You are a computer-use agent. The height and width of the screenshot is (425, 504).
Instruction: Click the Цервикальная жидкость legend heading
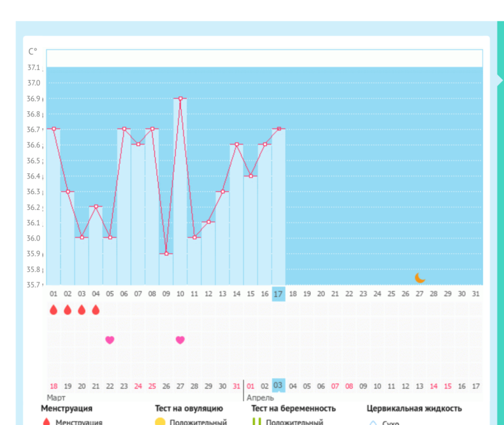point(414,409)
